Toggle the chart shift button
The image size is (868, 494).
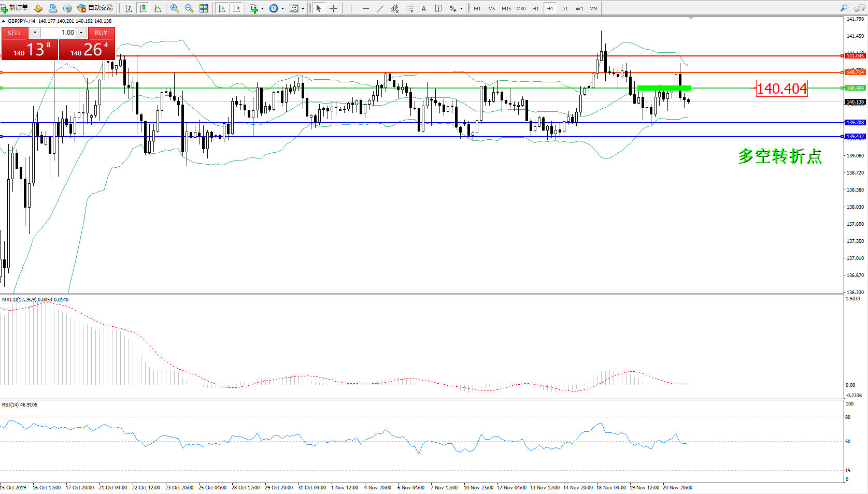[236, 8]
